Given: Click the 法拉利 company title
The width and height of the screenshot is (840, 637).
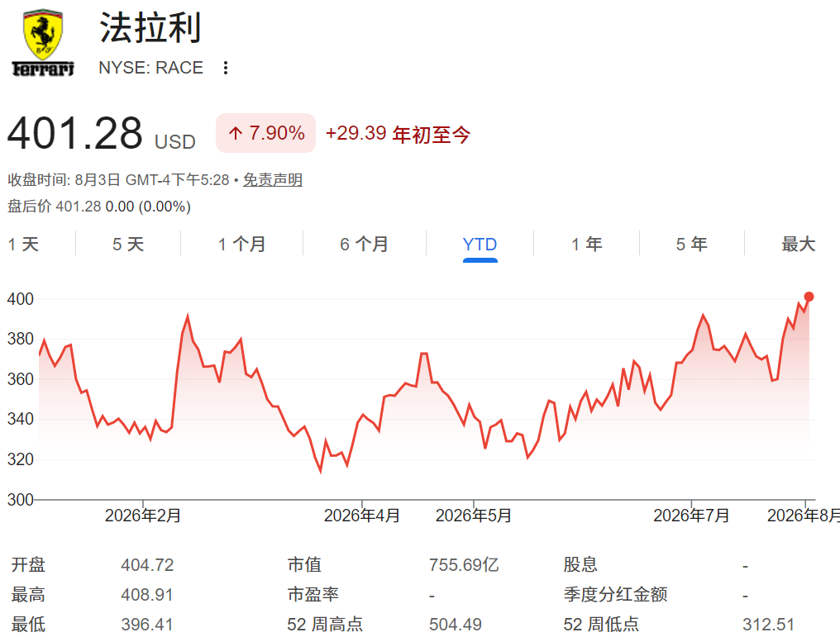Looking at the screenshot, I should point(150,28).
